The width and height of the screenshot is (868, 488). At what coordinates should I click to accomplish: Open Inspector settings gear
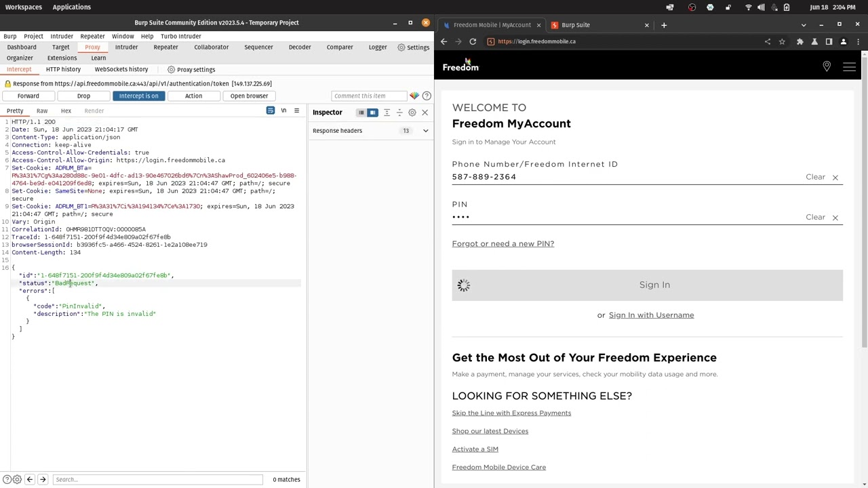pyautogui.click(x=412, y=113)
